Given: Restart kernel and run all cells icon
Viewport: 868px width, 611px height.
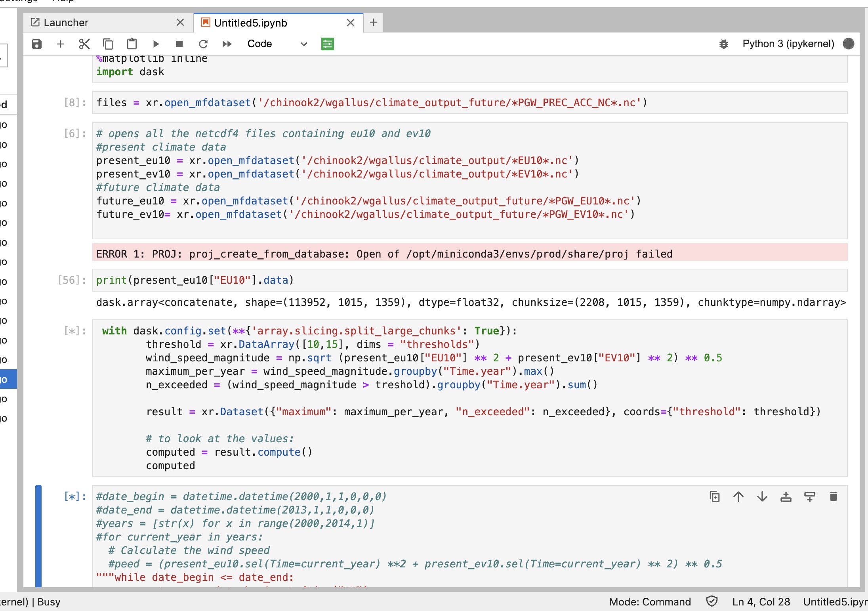Looking at the screenshot, I should (227, 44).
